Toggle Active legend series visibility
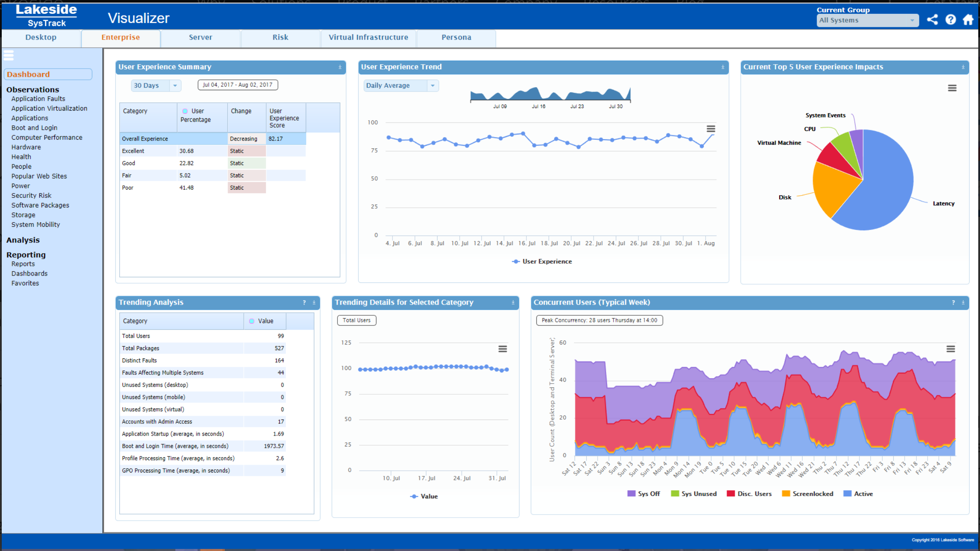980x551 pixels. point(858,494)
